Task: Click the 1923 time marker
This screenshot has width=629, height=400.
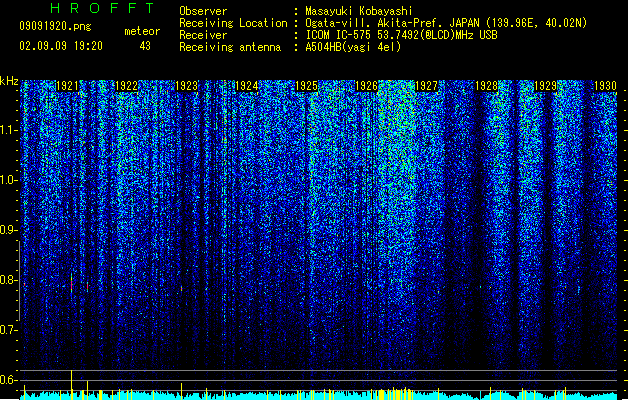Action: (x=187, y=86)
